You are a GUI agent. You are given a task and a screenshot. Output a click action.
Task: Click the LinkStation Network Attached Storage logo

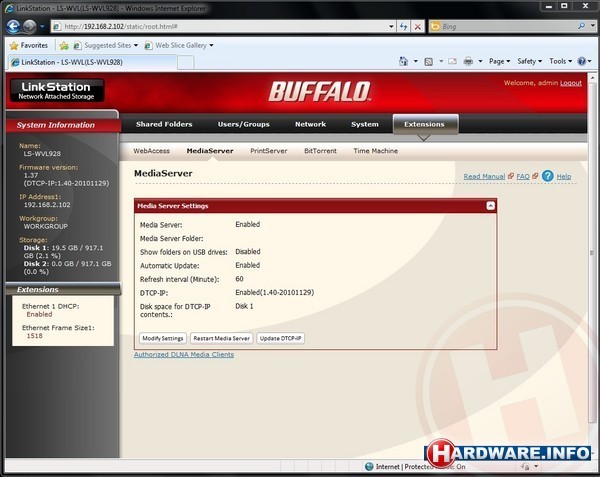point(56,91)
